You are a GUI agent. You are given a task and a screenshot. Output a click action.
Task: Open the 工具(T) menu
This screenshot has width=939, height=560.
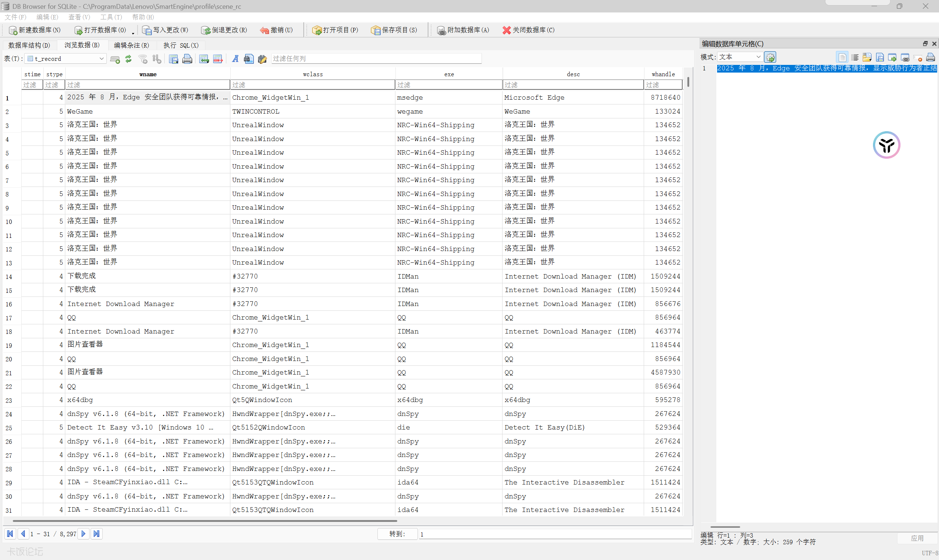(111, 17)
